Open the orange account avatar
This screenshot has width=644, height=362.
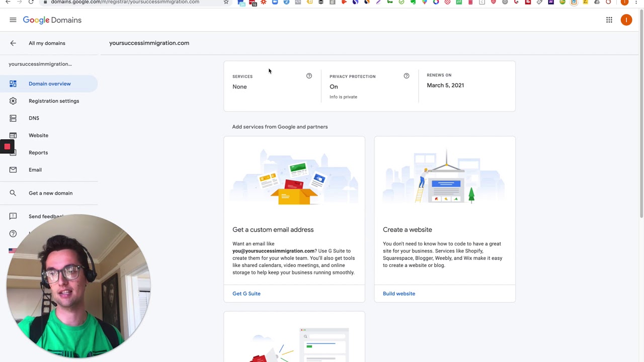click(x=626, y=20)
